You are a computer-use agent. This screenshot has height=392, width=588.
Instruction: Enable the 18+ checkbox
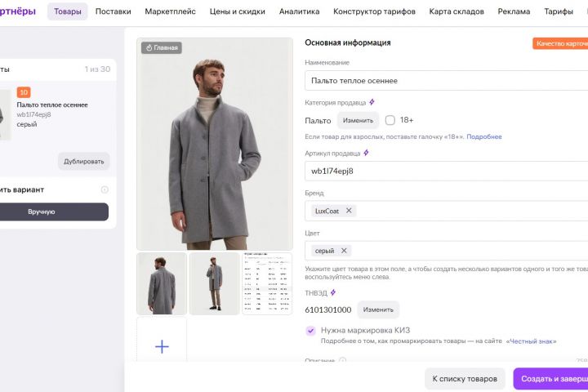click(x=390, y=120)
